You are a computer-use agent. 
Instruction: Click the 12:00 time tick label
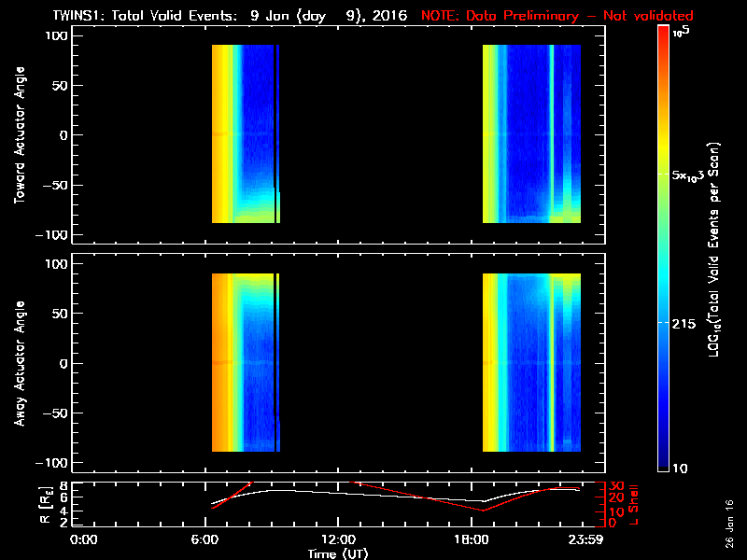tap(337, 539)
